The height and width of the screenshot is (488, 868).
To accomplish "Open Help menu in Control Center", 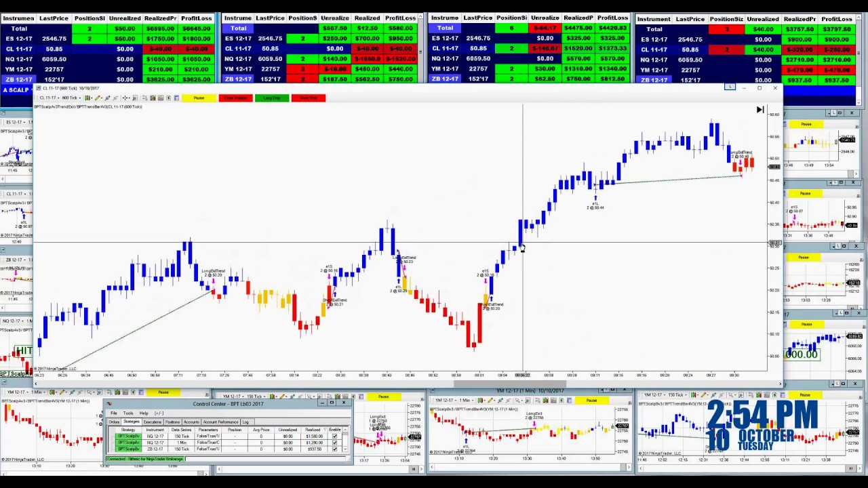I will pos(144,413).
